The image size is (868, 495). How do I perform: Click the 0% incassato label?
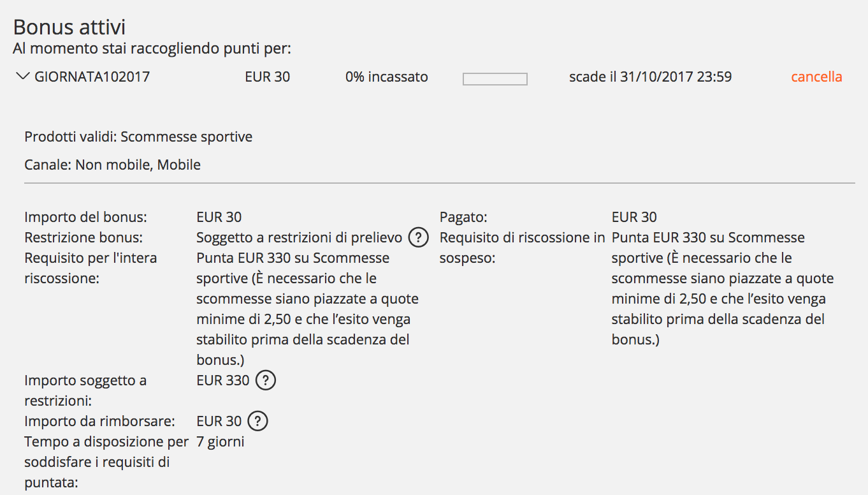click(387, 77)
